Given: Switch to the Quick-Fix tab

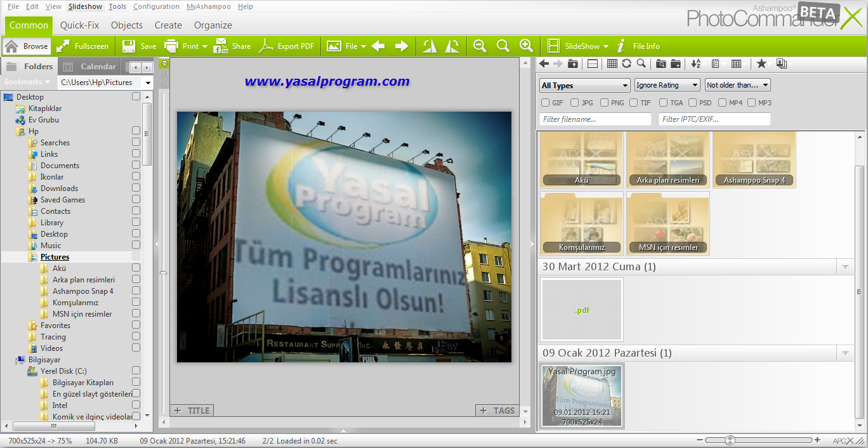Looking at the screenshot, I should (x=80, y=25).
